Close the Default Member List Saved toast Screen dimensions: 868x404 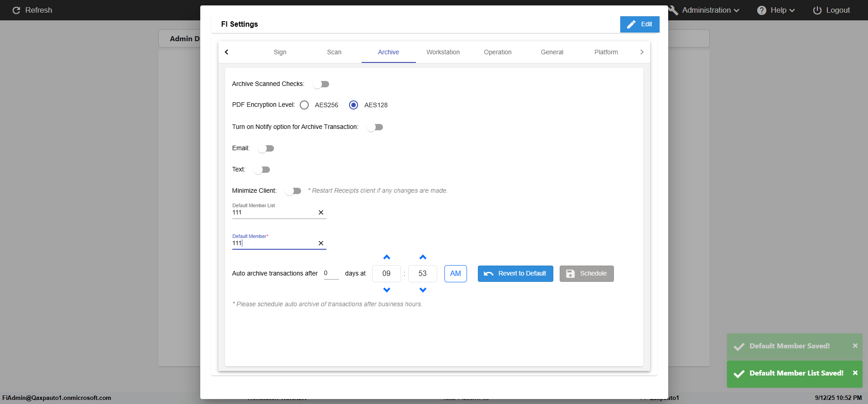click(855, 373)
